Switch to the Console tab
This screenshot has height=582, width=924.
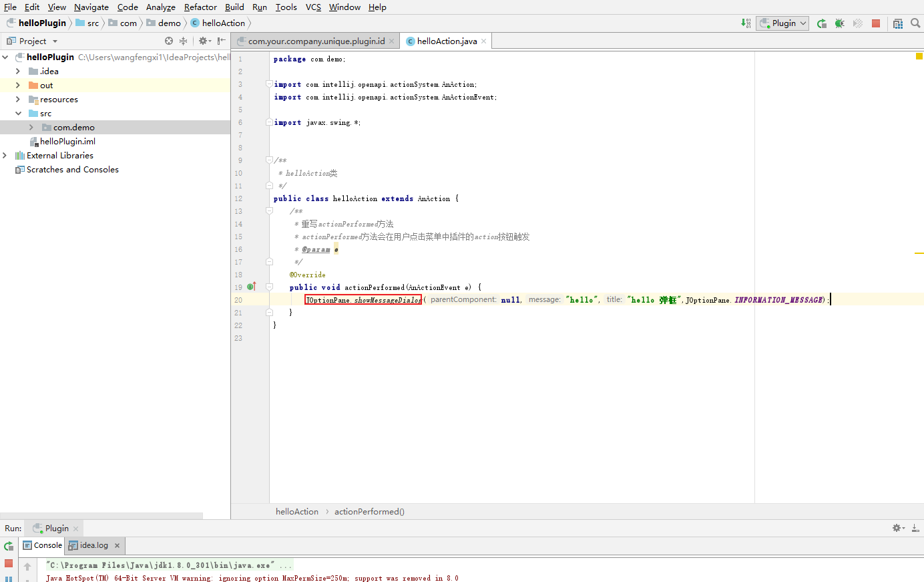[43, 545]
